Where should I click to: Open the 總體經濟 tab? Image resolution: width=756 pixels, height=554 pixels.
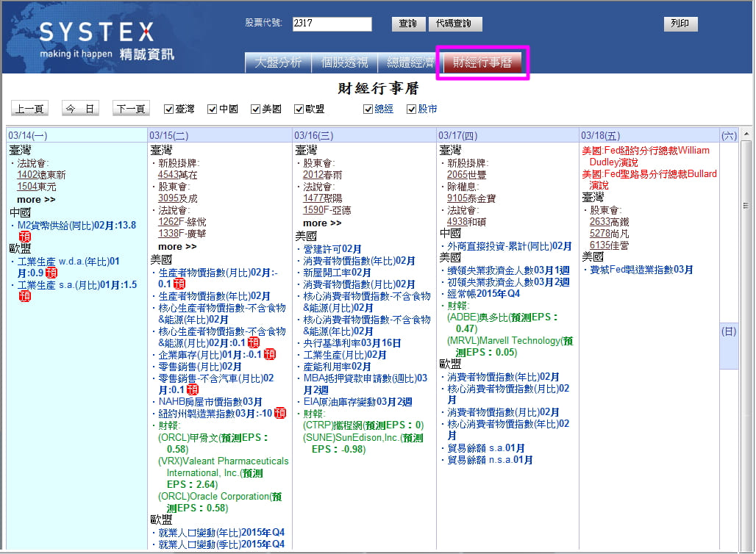pos(410,62)
